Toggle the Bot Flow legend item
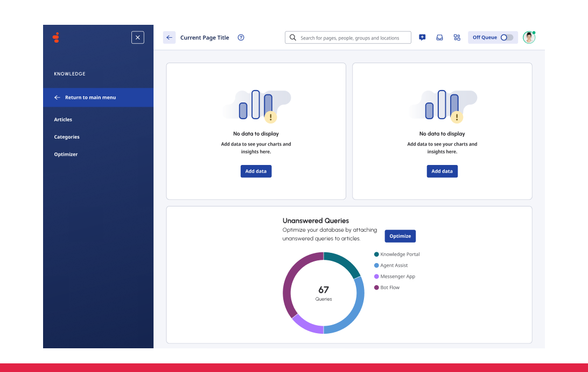Screen dimensions: 588x372 [389, 287]
